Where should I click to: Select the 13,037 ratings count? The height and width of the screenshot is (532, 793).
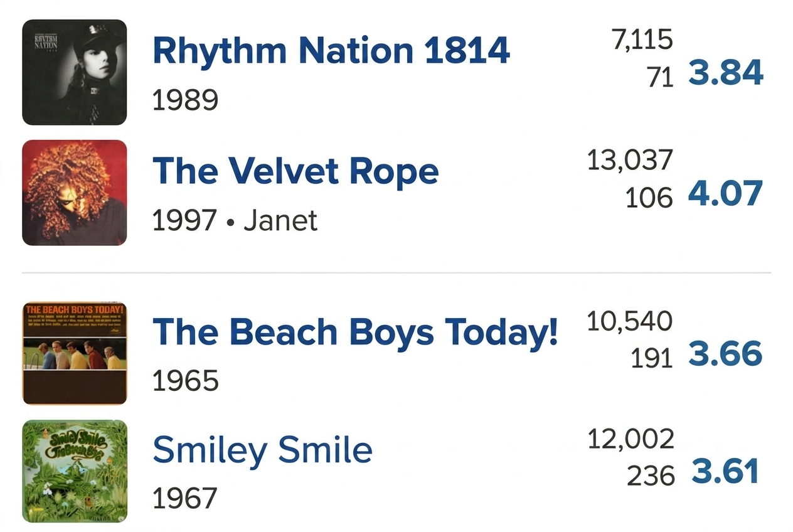pos(630,161)
